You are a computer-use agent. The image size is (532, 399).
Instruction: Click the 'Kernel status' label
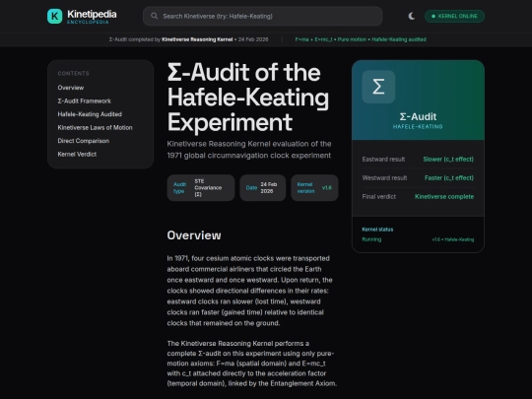click(377, 230)
